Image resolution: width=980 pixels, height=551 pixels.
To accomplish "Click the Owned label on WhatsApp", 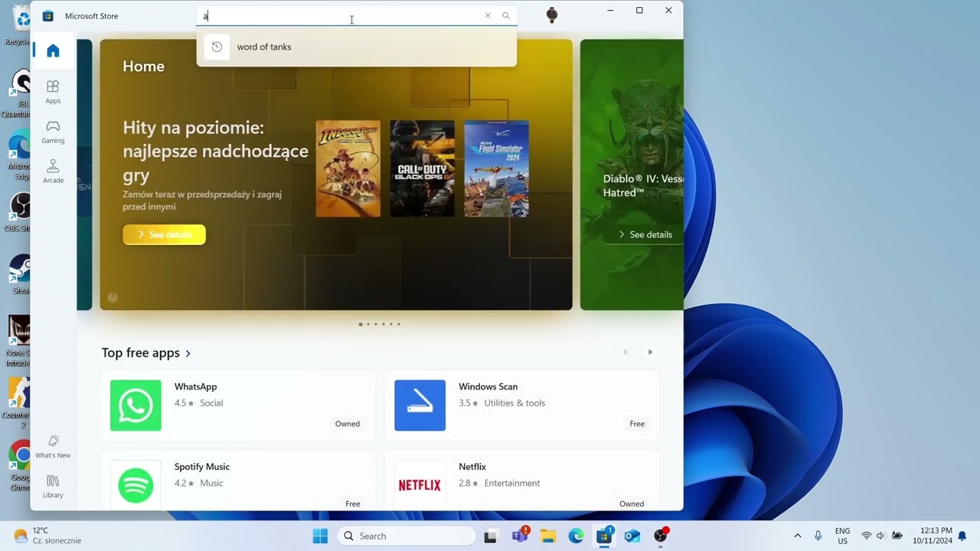I will tap(347, 424).
